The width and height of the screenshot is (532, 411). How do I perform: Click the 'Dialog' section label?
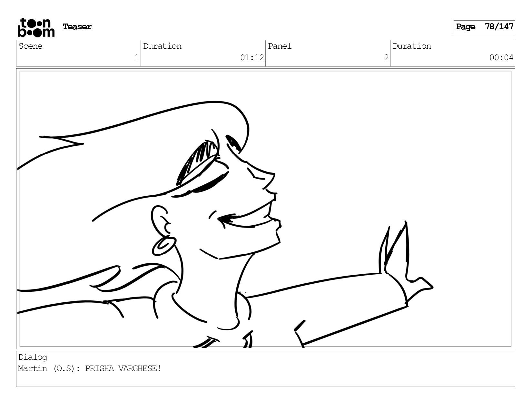click(x=33, y=357)
